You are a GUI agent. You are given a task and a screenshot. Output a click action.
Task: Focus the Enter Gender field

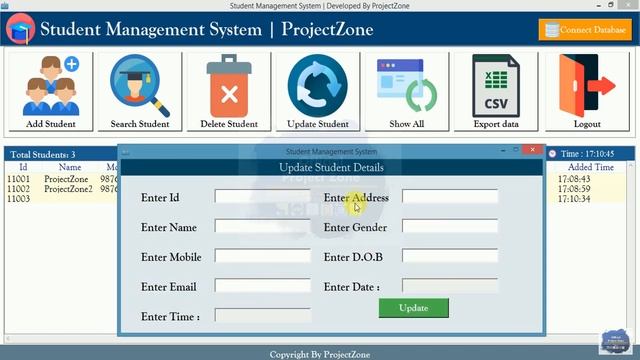pyautogui.click(x=450, y=226)
